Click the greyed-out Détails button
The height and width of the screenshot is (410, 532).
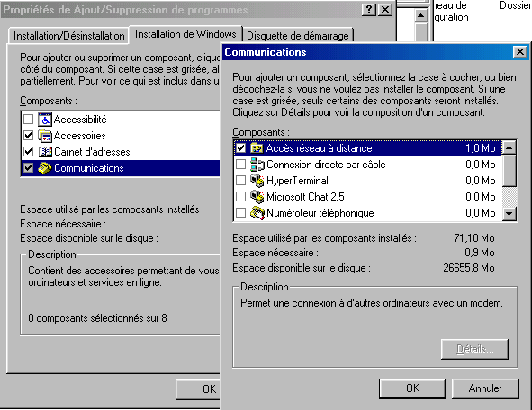[474, 349]
